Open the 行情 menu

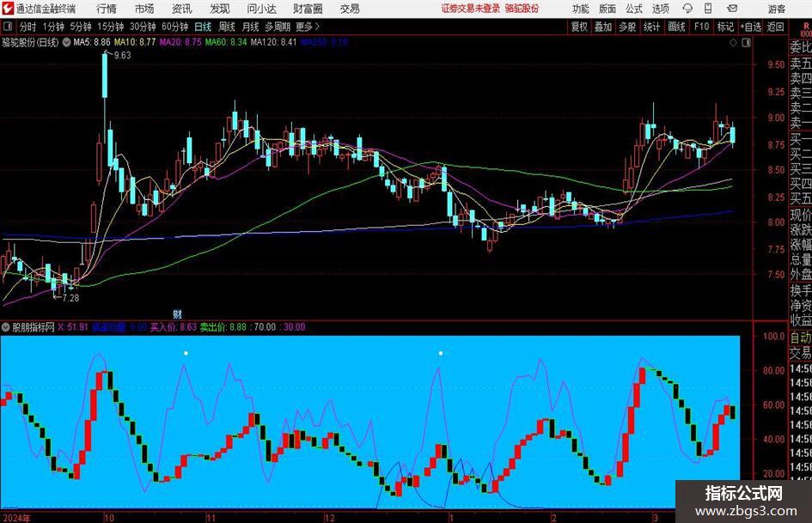(107, 9)
